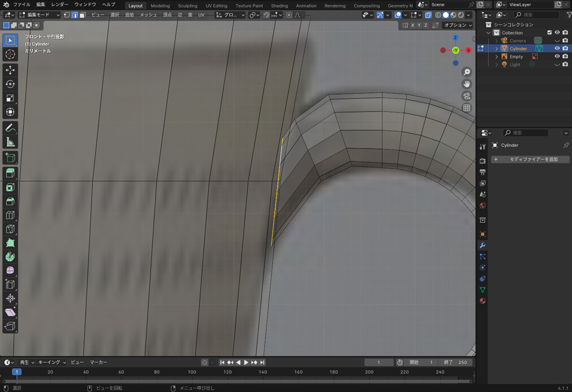Click モディファイアーを追加 button
The height and width of the screenshot is (392, 572).
pyautogui.click(x=530, y=159)
